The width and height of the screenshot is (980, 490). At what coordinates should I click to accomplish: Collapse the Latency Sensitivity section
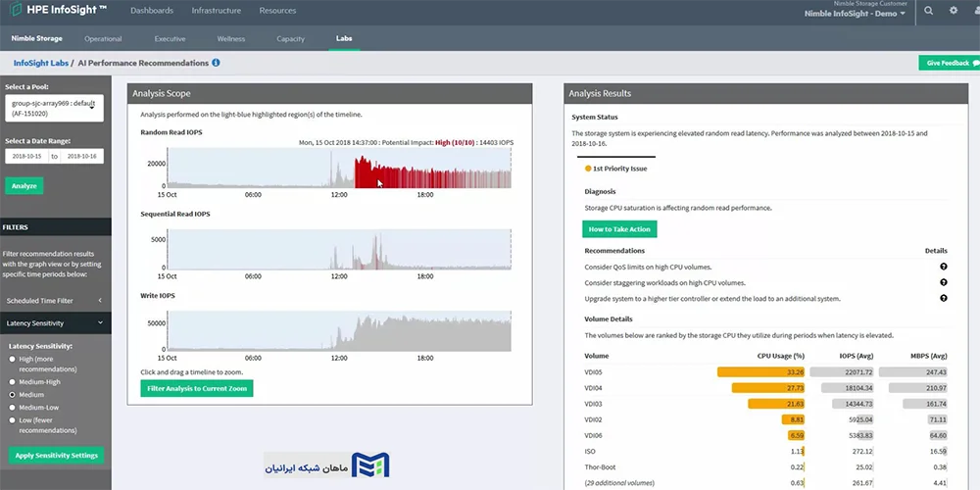click(x=56, y=323)
